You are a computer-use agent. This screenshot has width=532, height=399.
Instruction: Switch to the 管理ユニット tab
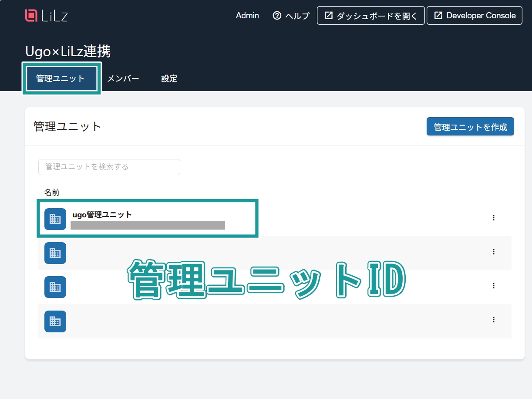pos(61,78)
